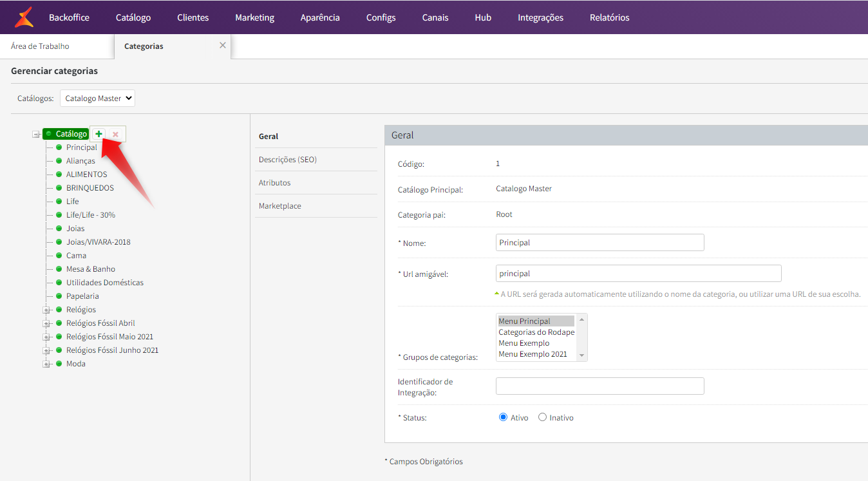Click the groups list scroll up arrow
Screen dimensions: 868x481
point(581,319)
